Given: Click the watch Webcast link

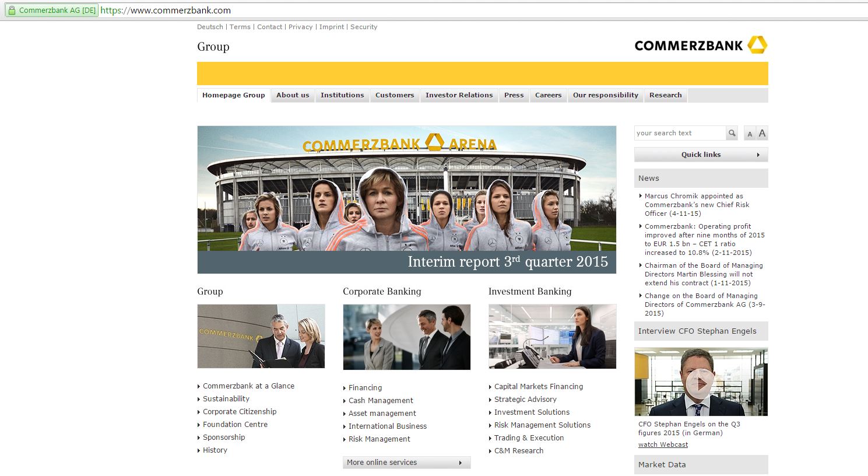Looking at the screenshot, I should point(663,444).
